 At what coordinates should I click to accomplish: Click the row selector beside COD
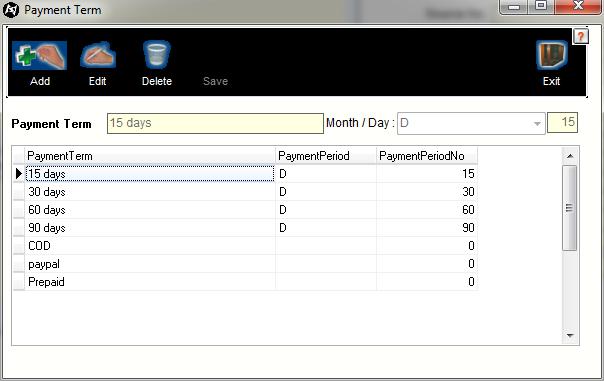19,246
